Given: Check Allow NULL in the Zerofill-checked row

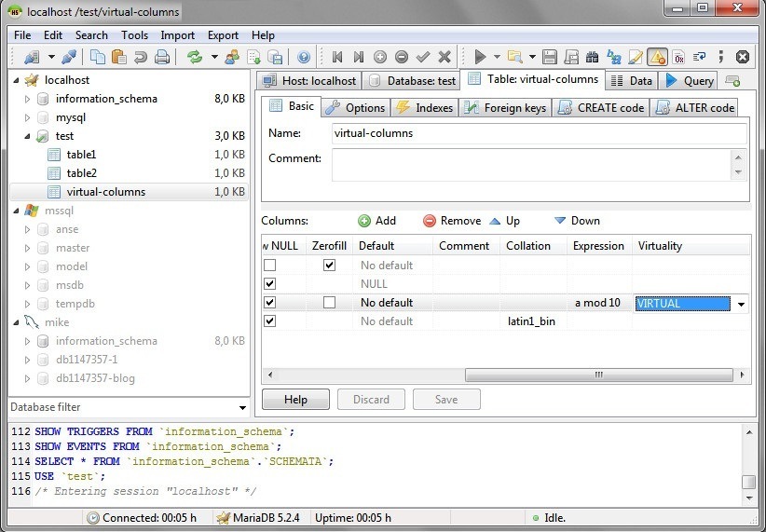Looking at the screenshot, I should tap(269, 266).
